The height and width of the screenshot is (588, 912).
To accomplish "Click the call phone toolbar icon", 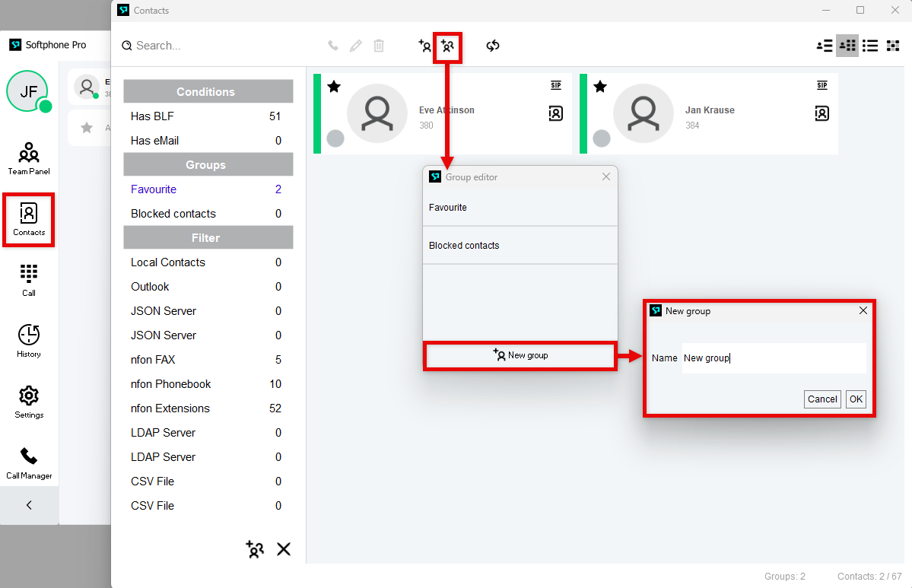I will 332,46.
